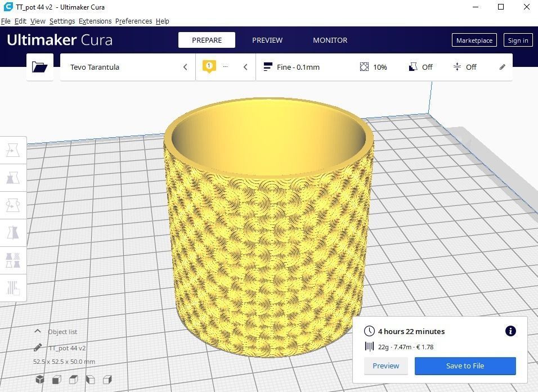Click the Preview button in print panel

coord(385,366)
